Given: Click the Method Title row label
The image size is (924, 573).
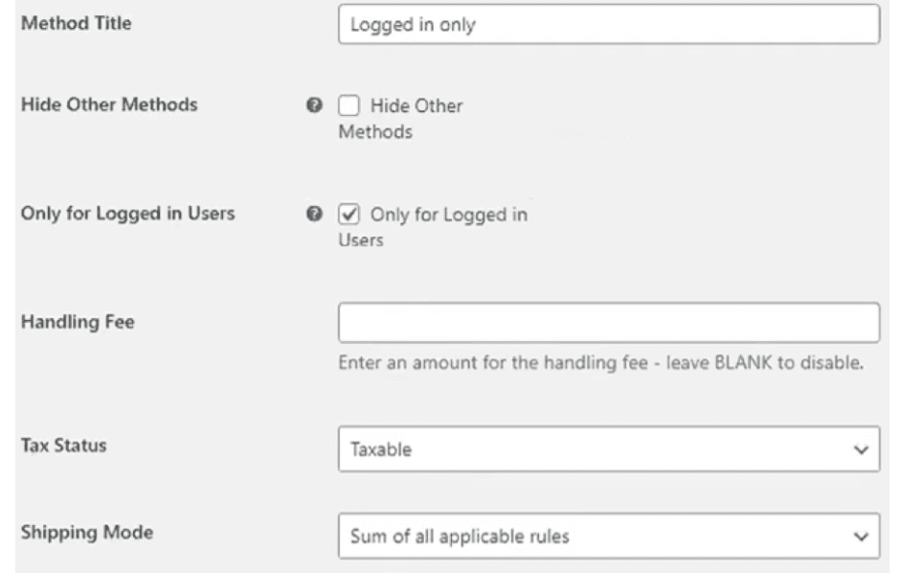Looking at the screenshot, I should (x=76, y=23).
